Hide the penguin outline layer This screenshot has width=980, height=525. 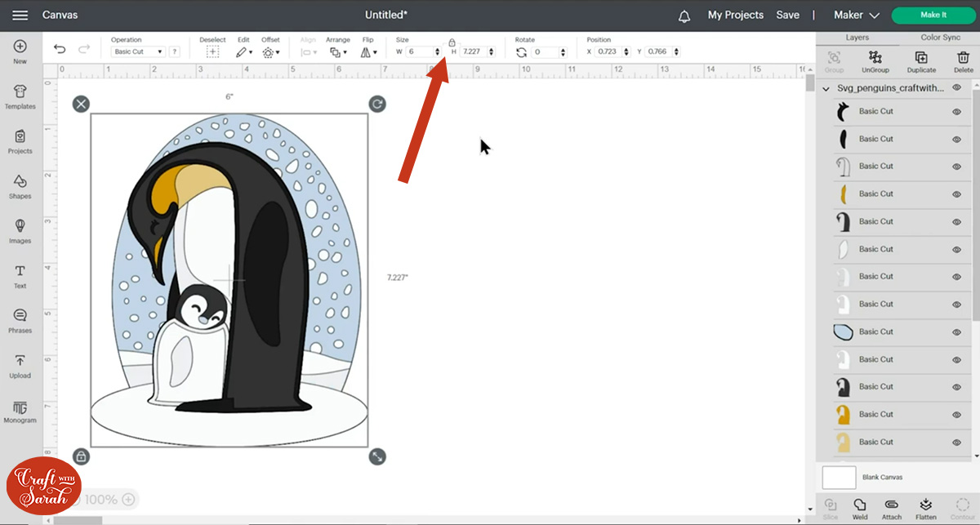coord(956,167)
